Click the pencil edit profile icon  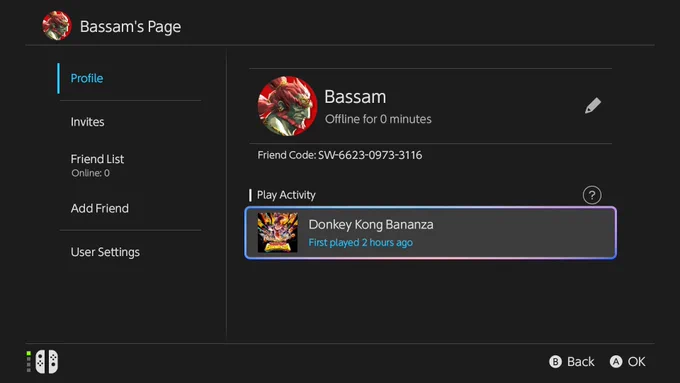pyautogui.click(x=592, y=105)
